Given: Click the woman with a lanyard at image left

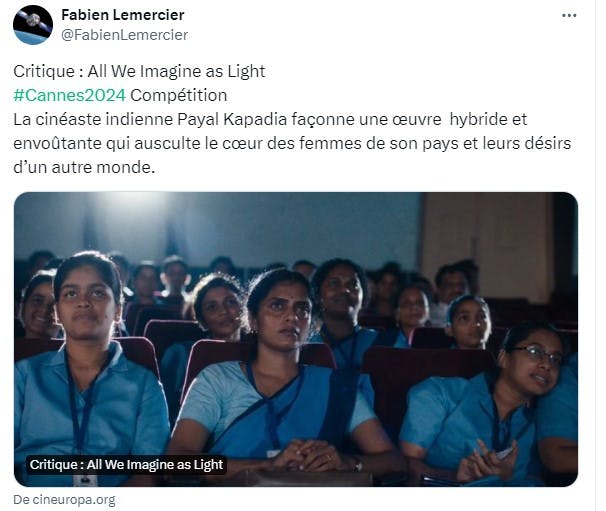Looking at the screenshot, I should point(87,367).
